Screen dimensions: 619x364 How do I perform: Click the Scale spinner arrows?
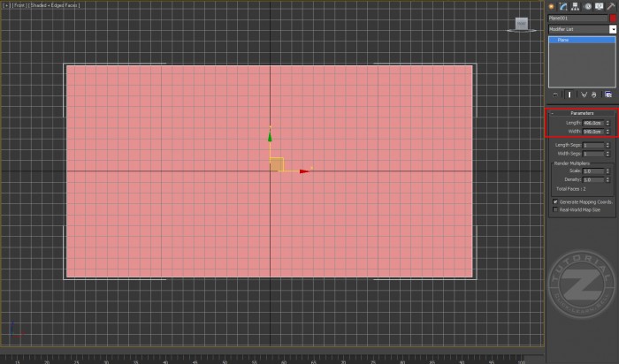click(x=608, y=171)
